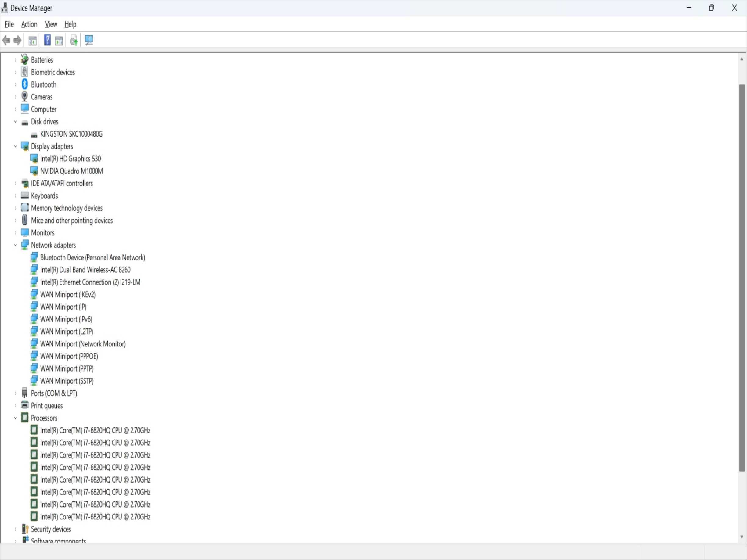Screen dimensions: 747x560
Task: Select WAN Miniport (IPv6)
Action: click(x=66, y=319)
